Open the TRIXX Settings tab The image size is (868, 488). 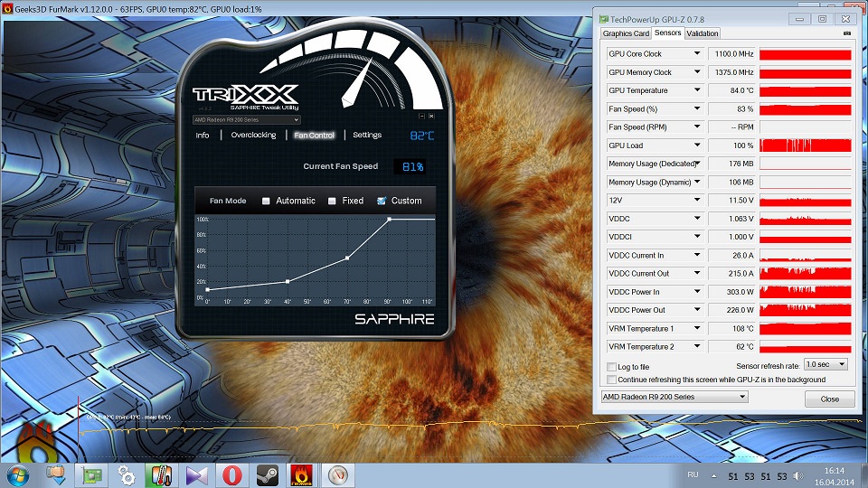click(367, 135)
